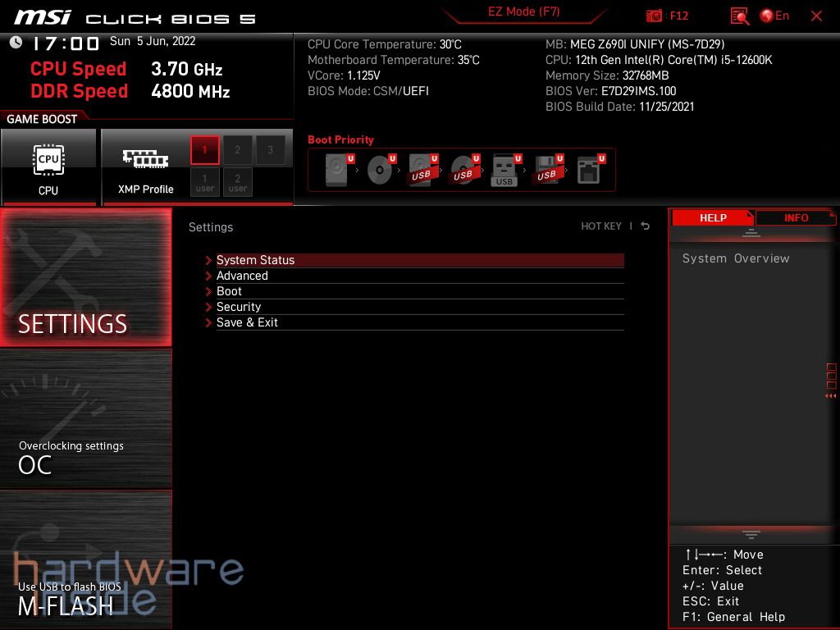Open the Save & Exit menu
The image size is (840, 630).
[x=247, y=322]
